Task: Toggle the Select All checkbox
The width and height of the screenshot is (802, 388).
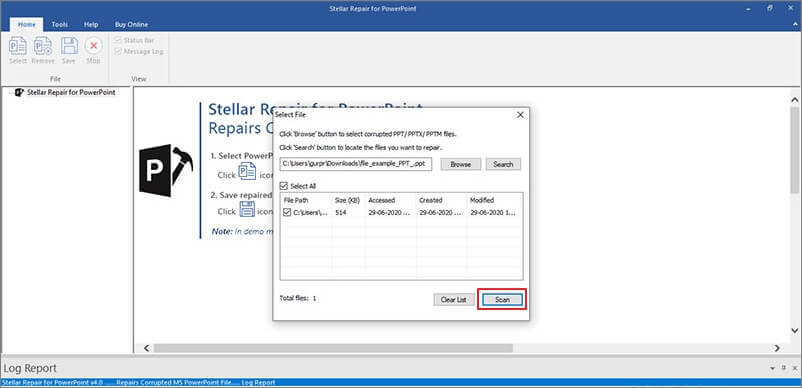Action: click(284, 186)
